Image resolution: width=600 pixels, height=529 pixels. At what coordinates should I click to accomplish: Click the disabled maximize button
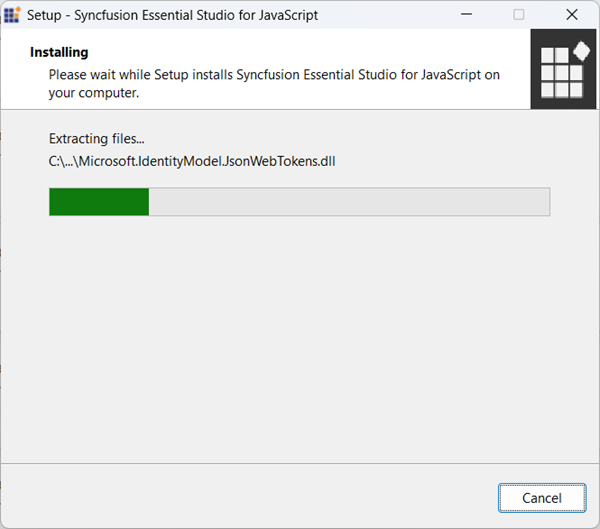pos(518,15)
